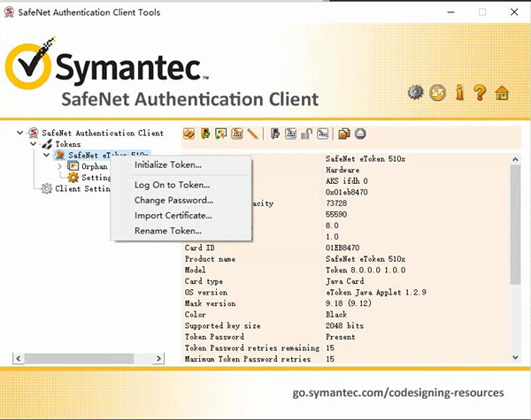This screenshot has height=420, width=531.
Task: Choose Log On to Token... menu entry
Action: point(181,185)
